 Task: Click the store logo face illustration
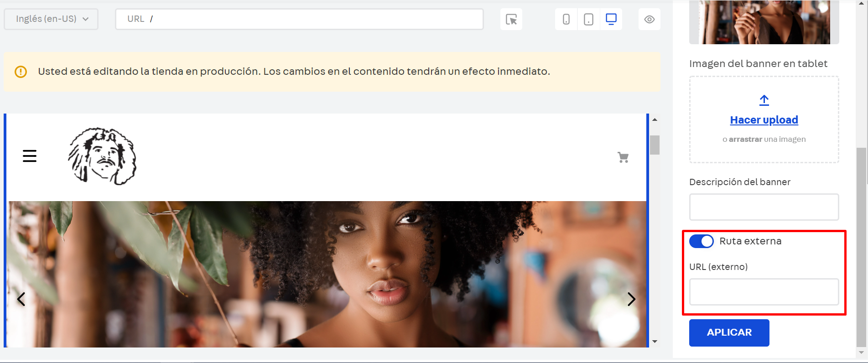coord(102,156)
